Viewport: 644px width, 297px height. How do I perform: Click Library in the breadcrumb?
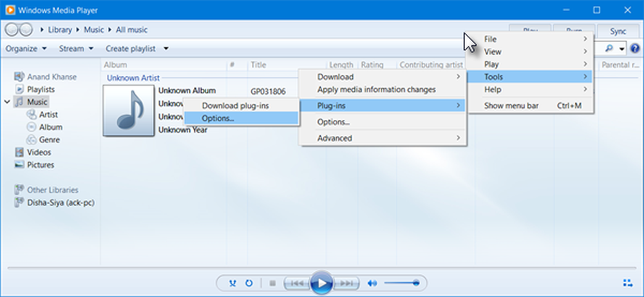(60, 30)
